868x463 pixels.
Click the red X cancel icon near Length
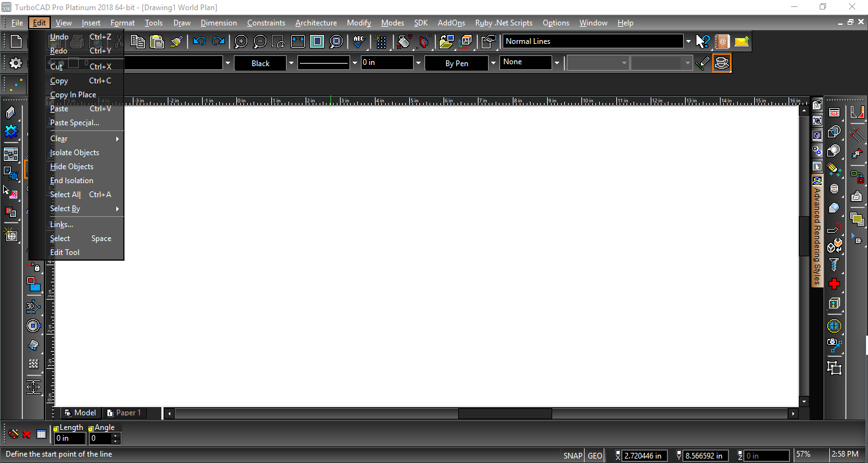[x=27, y=434]
